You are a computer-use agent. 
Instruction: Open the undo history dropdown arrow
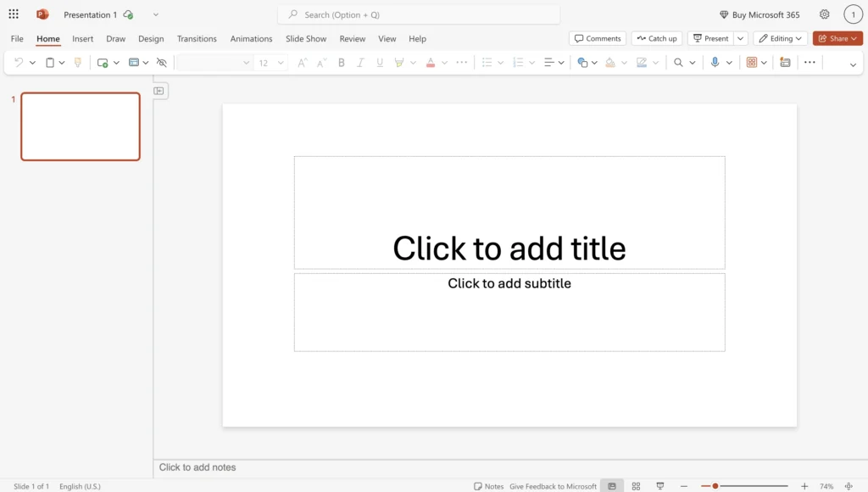(33, 63)
